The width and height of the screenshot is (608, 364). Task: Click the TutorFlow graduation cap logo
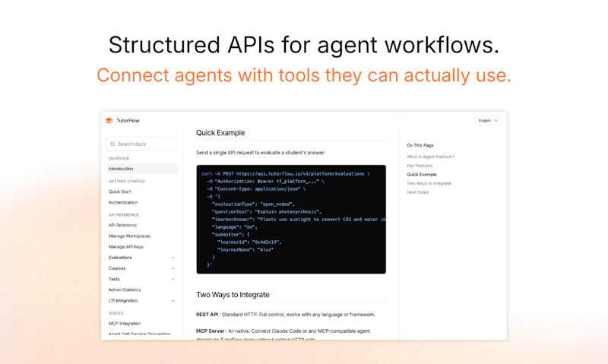pyautogui.click(x=109, y=121)
